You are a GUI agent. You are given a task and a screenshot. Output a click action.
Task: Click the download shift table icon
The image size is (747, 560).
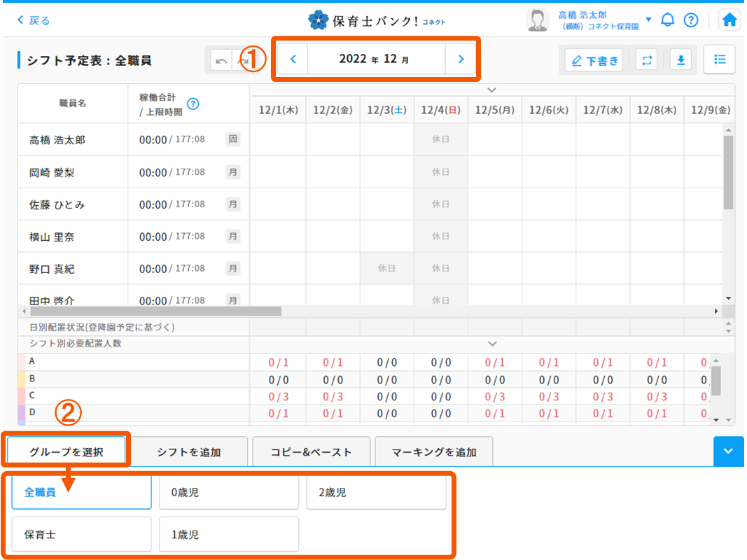680,60
